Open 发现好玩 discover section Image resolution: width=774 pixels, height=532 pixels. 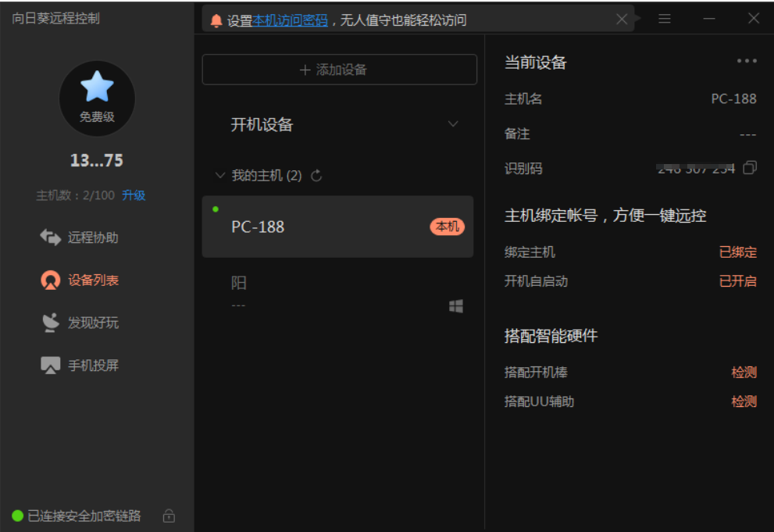[79, 323]
